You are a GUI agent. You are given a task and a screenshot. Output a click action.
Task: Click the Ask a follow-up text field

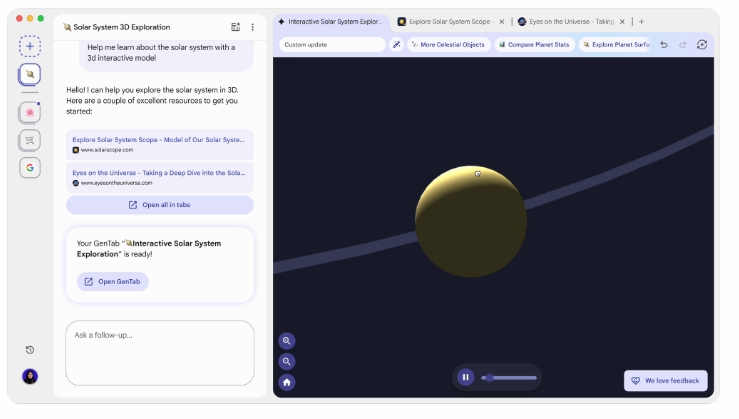point(160,352)
